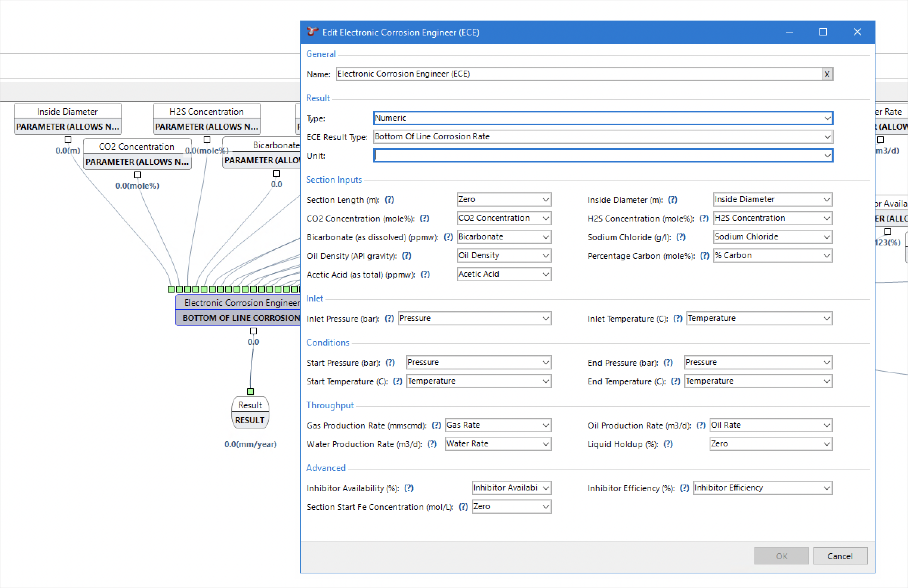Image resolution: width=908 pixels, height=588 pixels.
Task: Open help for Water Production Rate
Action: pyautogui.click(x=432, y=444)
